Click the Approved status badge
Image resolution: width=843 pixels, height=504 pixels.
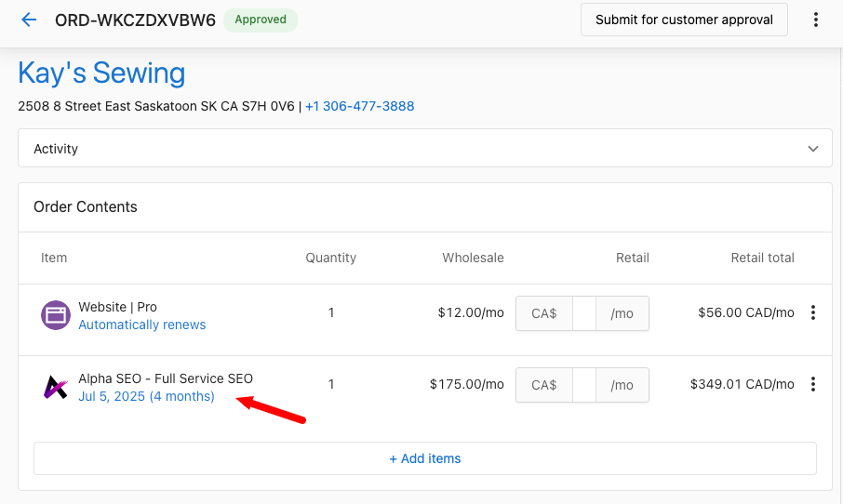click(x=261, y=20)
